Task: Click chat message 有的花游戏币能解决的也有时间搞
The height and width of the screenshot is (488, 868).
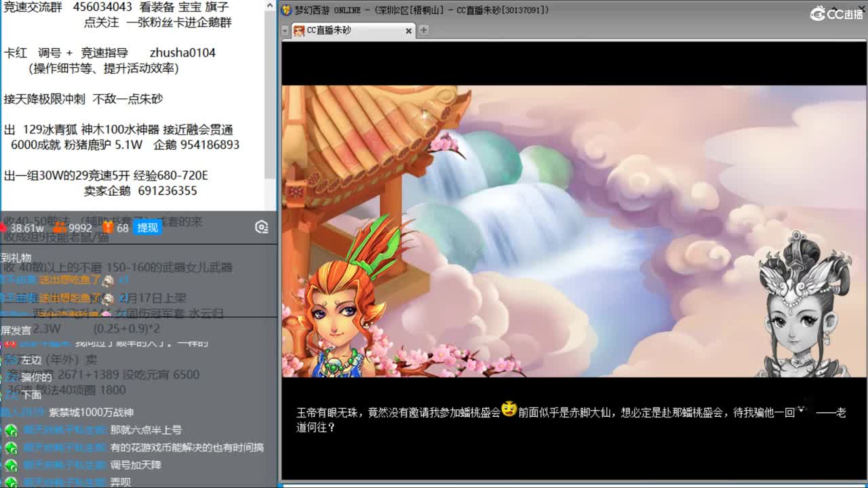Action: [187, 447]
